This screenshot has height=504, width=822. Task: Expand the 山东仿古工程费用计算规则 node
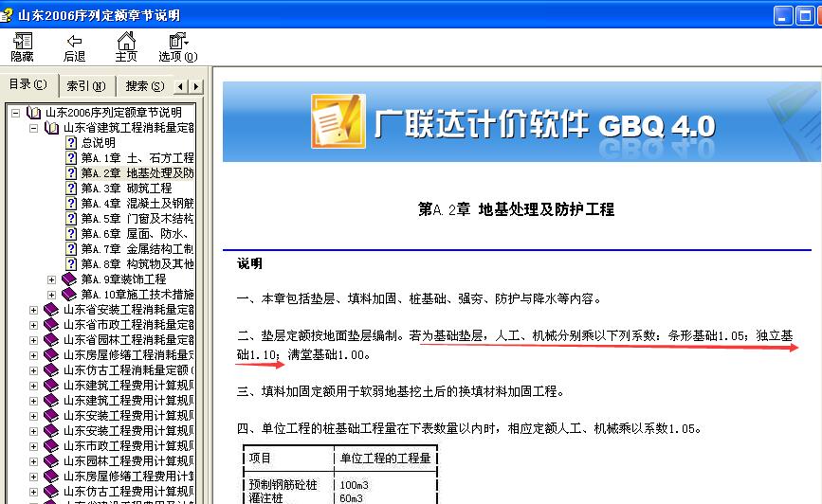(33, 493)
